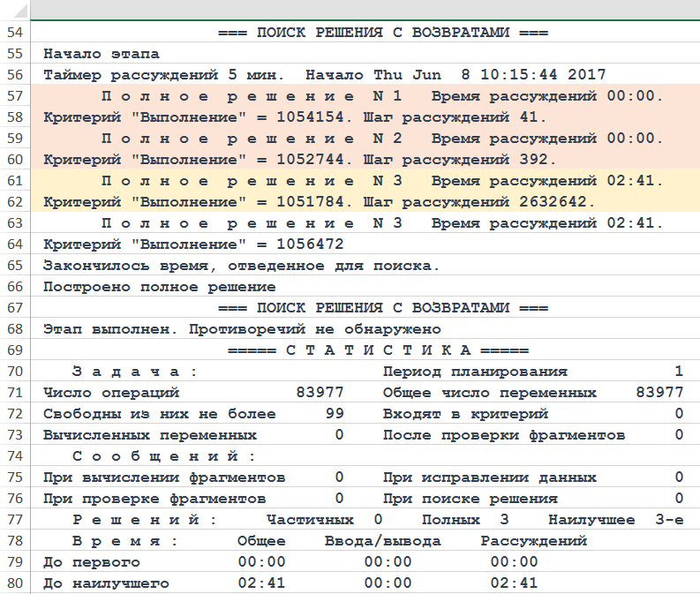Select the "Построено полное решение" cell
The image size is (700, 594).
coord(159,287)
